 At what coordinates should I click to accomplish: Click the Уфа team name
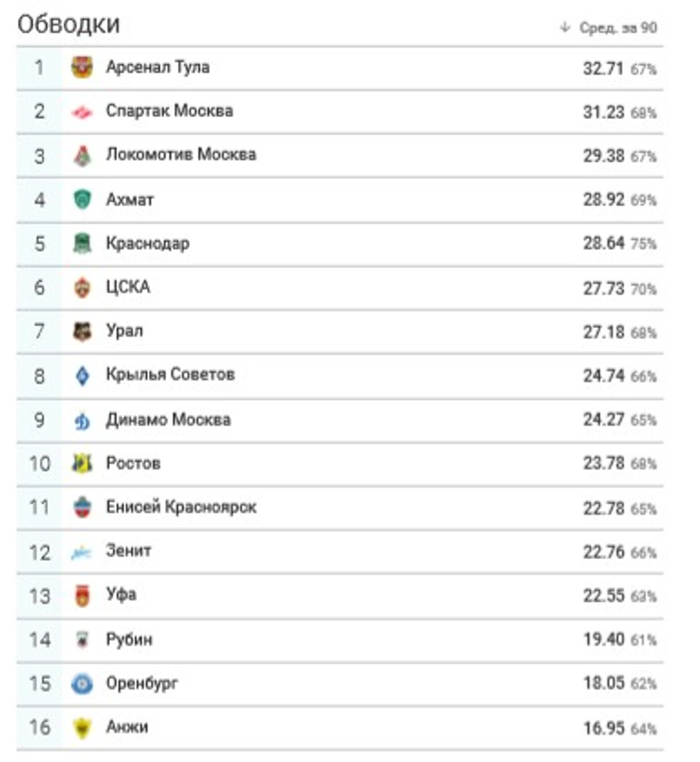121,595
